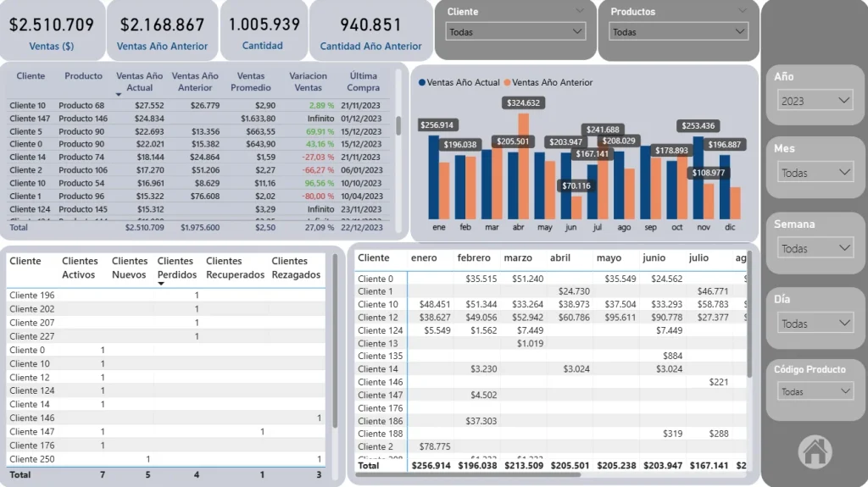Click the Última Compra column header

point(363,81)
